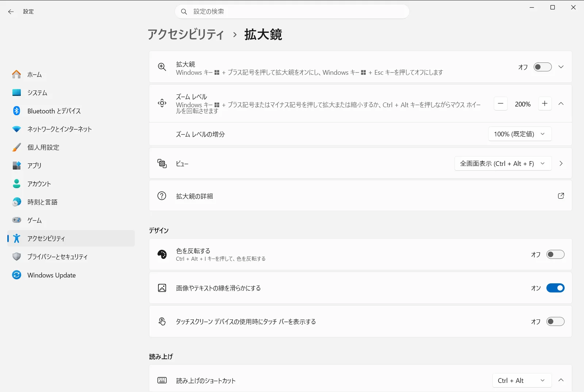Open the ズーム レベルの増分 100% dropdown
This screenshot has width=584, height=392.
coord(520,134)
